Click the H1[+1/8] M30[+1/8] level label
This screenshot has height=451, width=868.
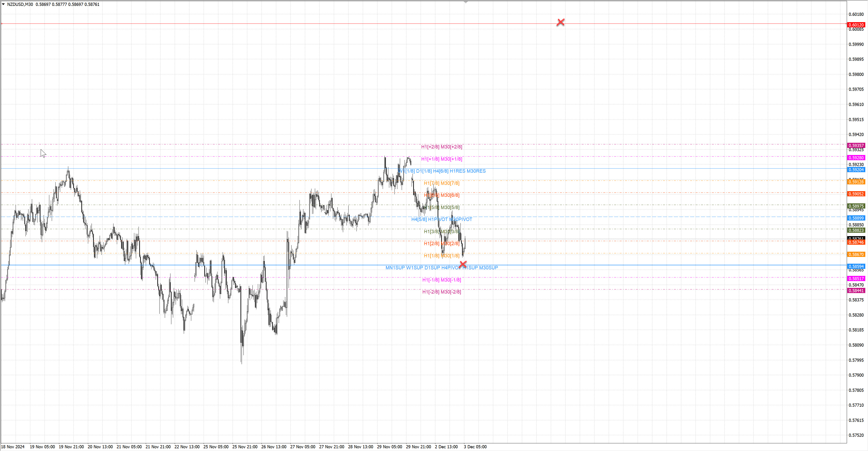441,159
